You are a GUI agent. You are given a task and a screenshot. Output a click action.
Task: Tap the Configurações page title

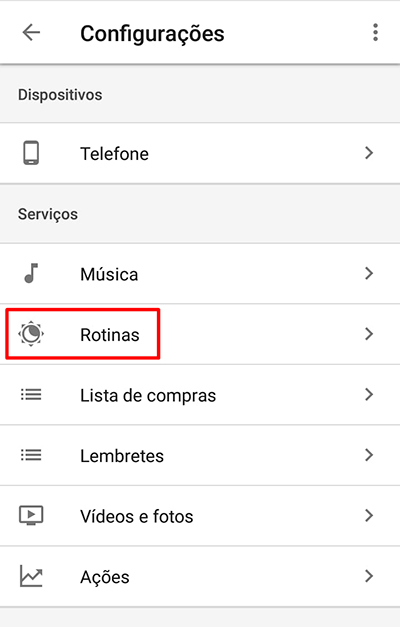[152, 34]
